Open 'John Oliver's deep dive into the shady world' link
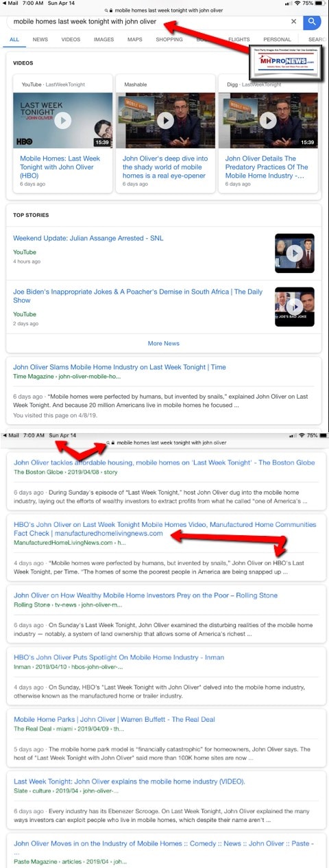This screenshot has height=868, width=329. (x=165, y=167)
